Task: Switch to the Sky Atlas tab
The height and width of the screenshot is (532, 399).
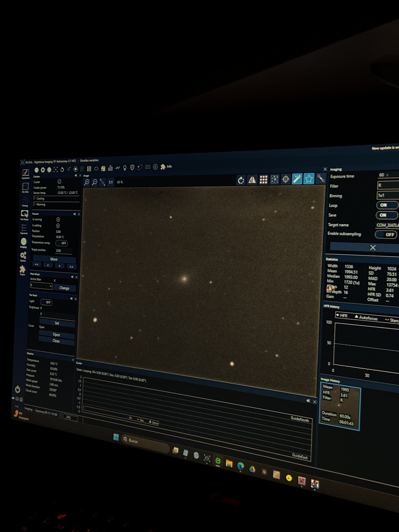Action: 25,187
